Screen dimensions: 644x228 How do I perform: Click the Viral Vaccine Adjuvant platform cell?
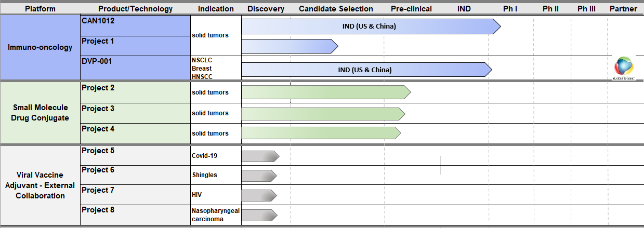(x=40, y=186)
